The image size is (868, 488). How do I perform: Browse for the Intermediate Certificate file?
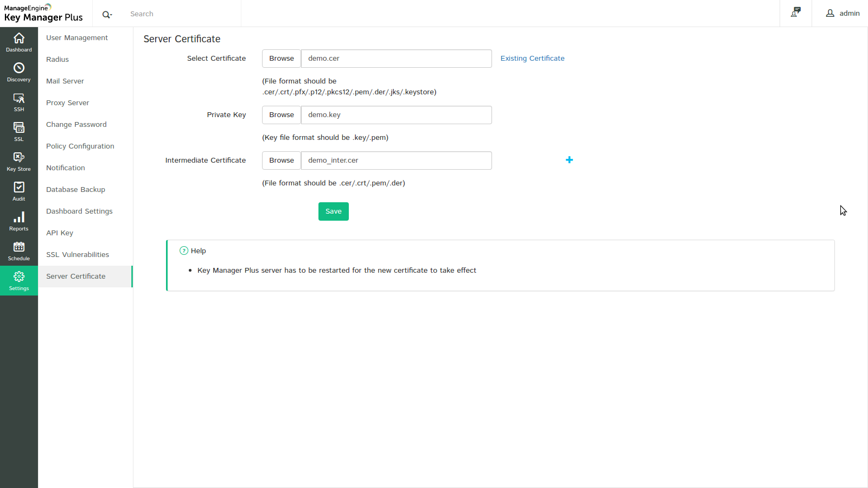coord(282,160)
